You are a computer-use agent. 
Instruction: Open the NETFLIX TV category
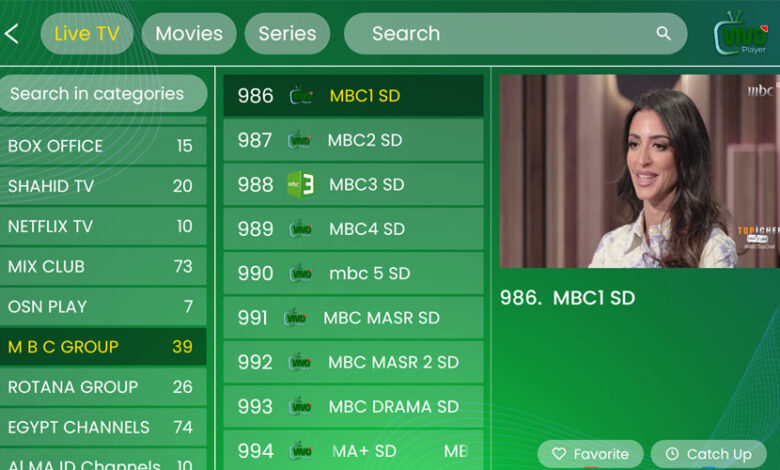pyautogui.click(x=102, y=226)
